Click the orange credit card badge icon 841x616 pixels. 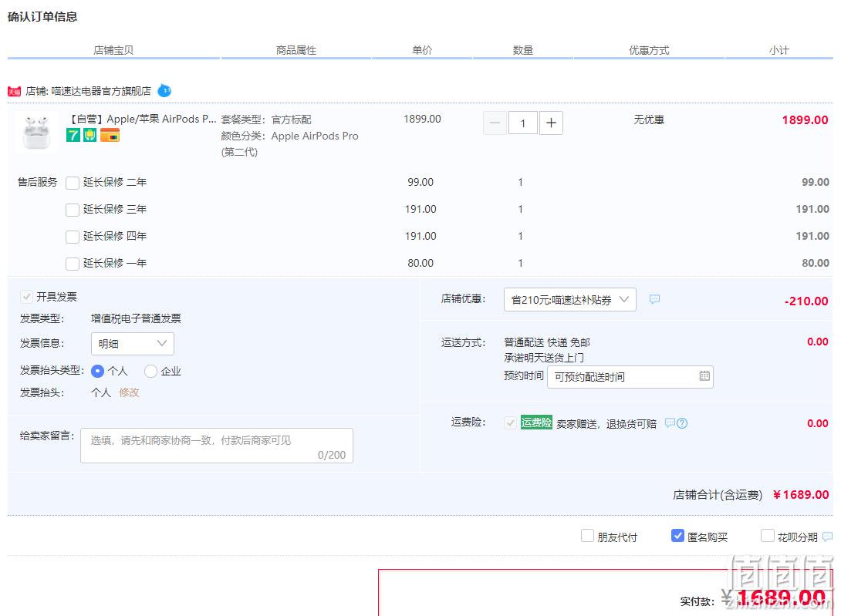(110, 135)
